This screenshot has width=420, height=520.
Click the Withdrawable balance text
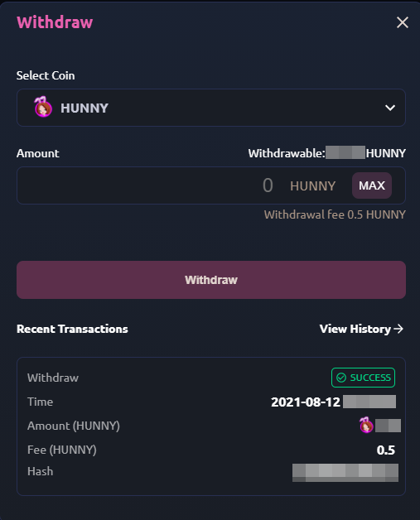326,153
